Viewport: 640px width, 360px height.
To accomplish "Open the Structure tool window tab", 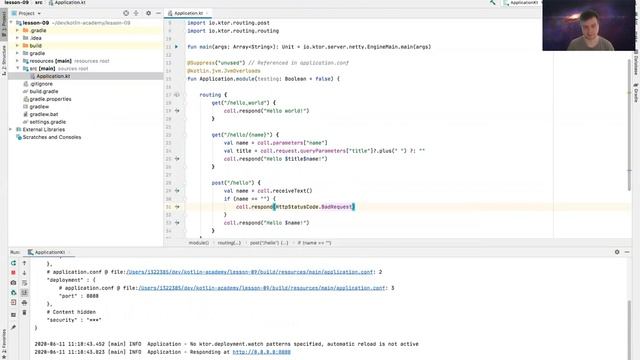I will tap(4, 60).
